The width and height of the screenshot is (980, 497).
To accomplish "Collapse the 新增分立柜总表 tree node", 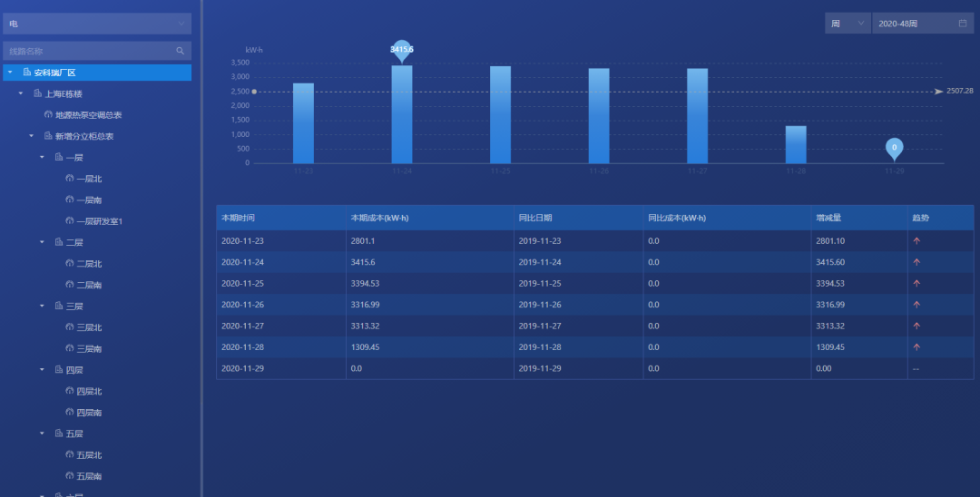I will (x=31, y=136).
